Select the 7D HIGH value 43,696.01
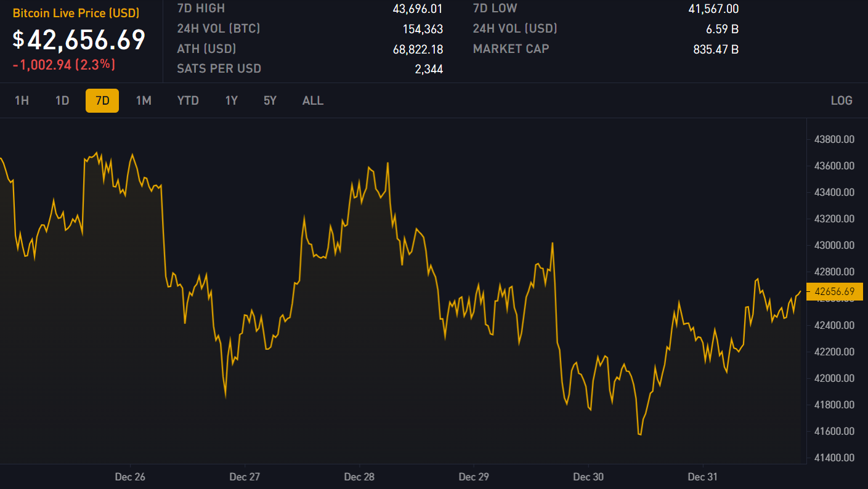Image resolution: width=868 pixels, height=489 pixels. [x=418, y=9]
